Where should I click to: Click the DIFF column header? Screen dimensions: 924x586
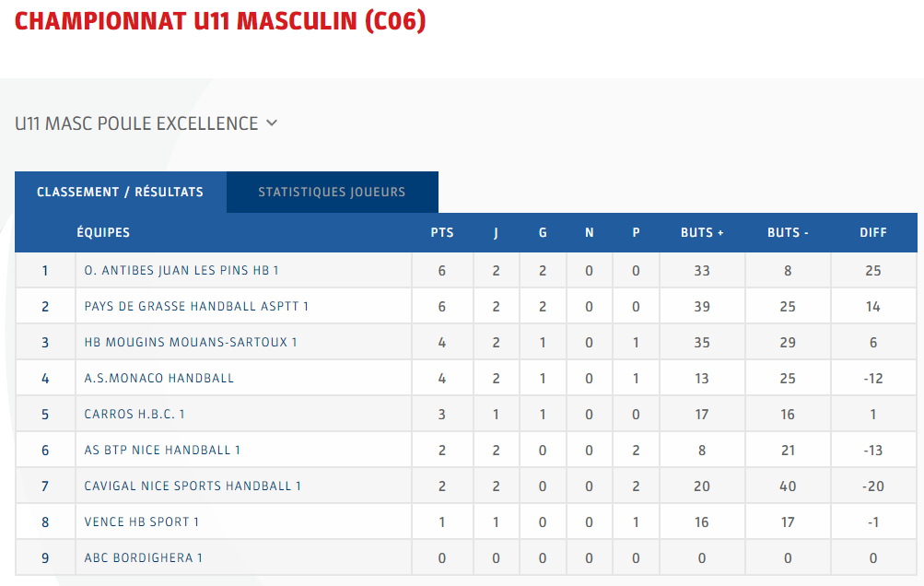point(873,233)
